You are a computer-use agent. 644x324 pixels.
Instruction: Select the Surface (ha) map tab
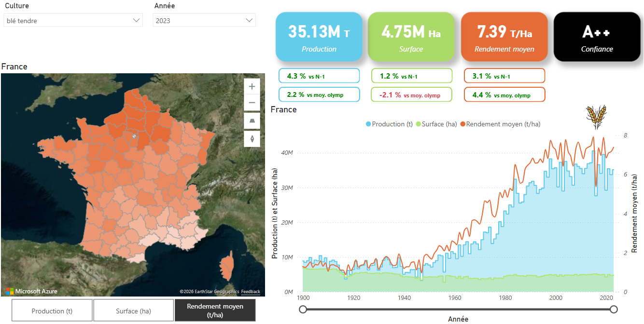[133, 311]
